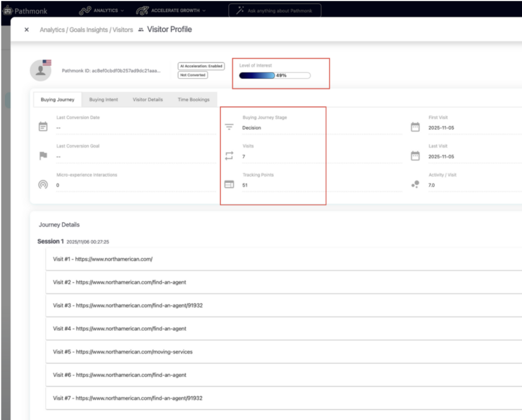This screenshot has height=420, width=522.
Task: Click the Buying Journey Stage funnel icon
Action: tap(229, 127)
